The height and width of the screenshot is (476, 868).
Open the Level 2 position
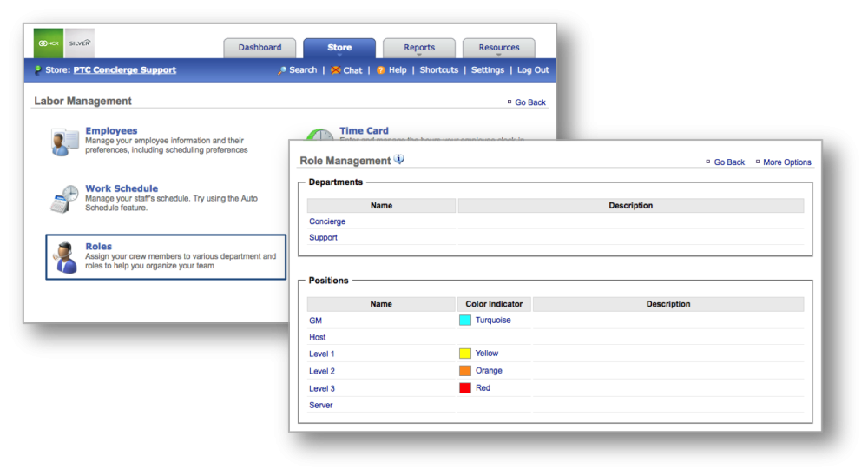coord(322,371)
